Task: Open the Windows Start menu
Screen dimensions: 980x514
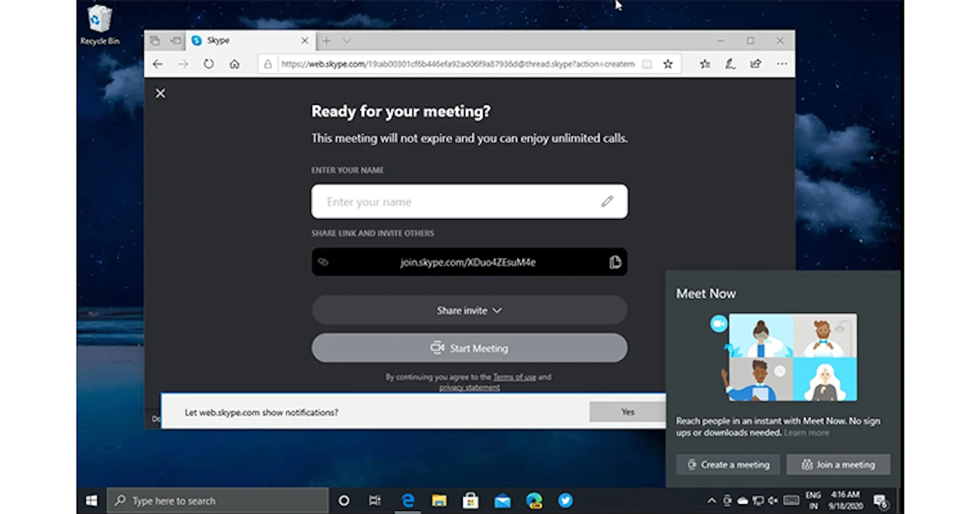Action: pos(91,501)
